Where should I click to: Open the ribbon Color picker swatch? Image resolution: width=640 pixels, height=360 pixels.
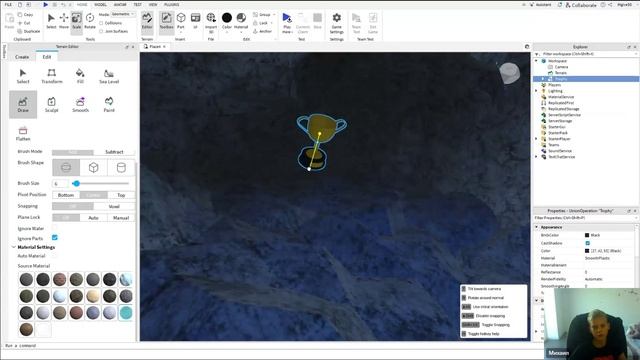[227, 18]
